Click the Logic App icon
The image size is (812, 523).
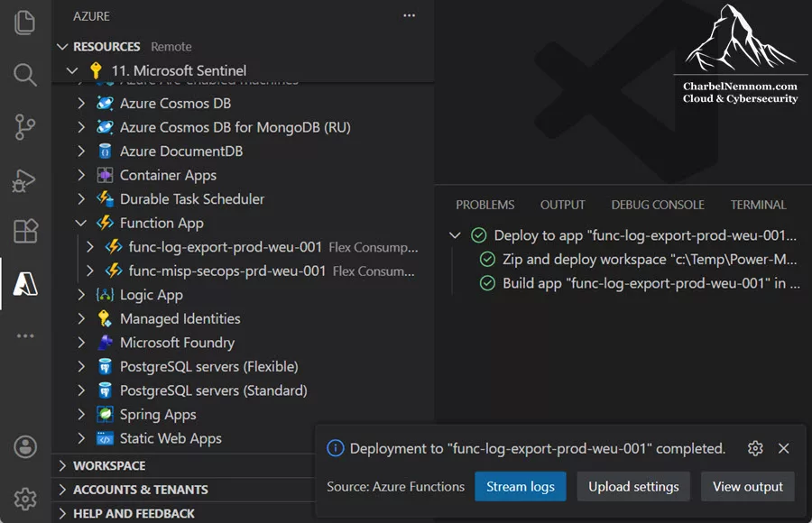point(106,295)
